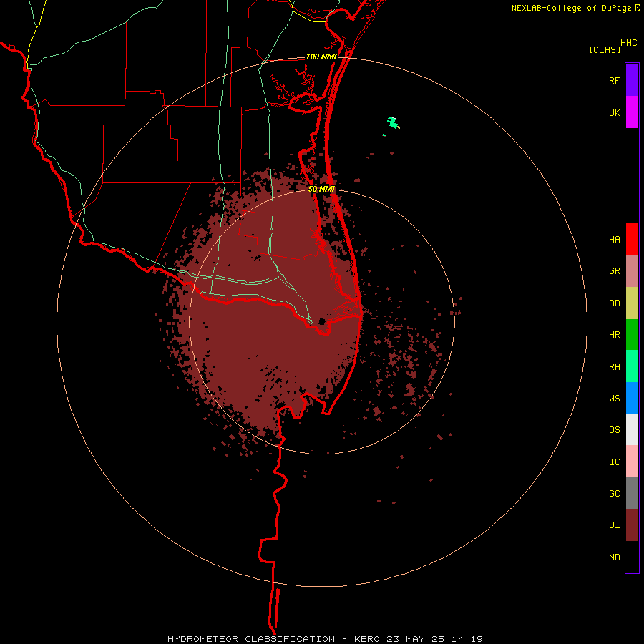
Task: Click the DS legend label
Action: click(x=614, y=430)
